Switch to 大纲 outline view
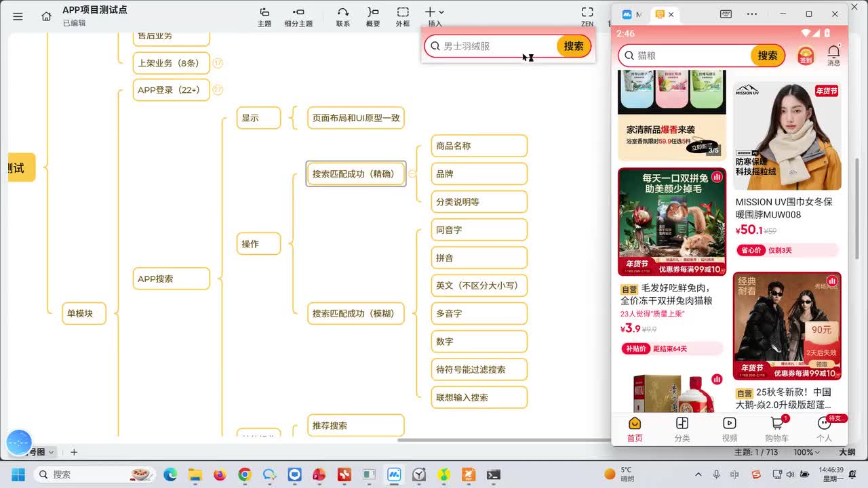Screen dimensions: 868x488 point(847,452)
